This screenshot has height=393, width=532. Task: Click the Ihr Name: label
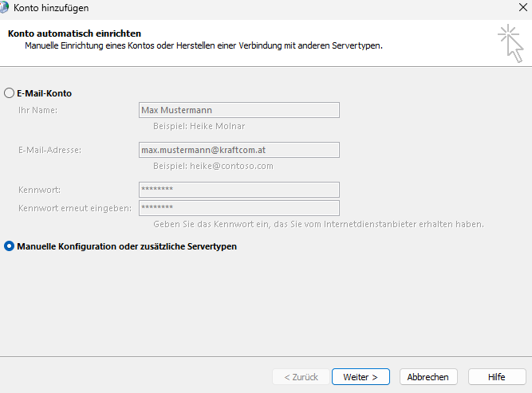click(37, 110)
